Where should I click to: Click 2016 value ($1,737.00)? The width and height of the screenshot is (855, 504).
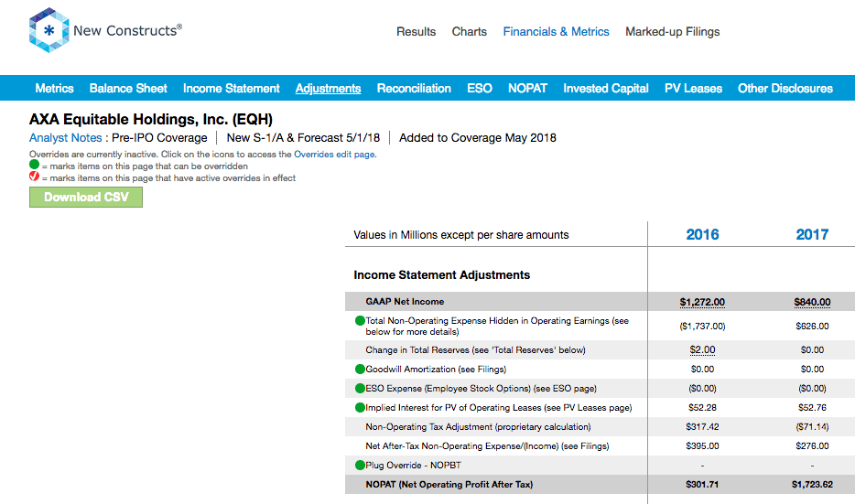click(x=702, y=327)
